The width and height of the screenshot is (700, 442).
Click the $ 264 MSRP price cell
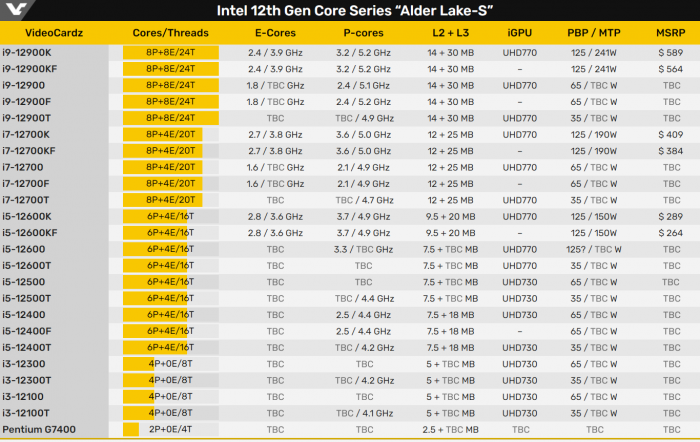click(x=672, y=232)
